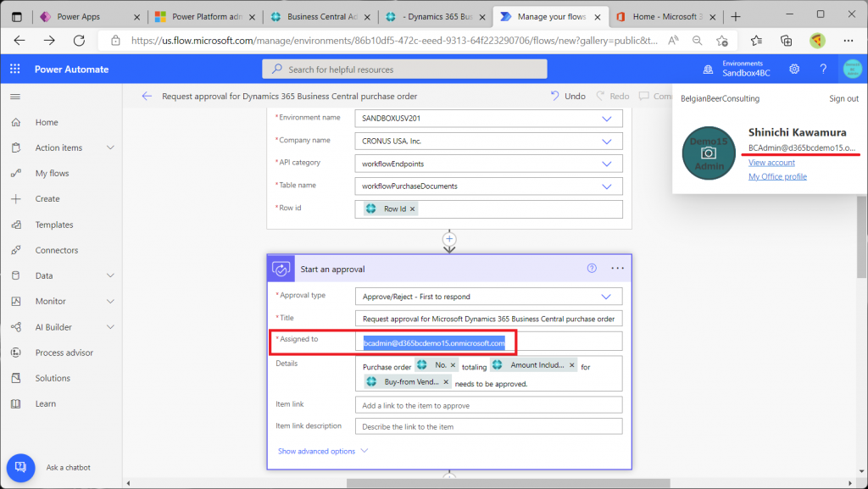Show advanced options in the approval card
The width and height of the screenshot is (868, 489).
point(323,452)
